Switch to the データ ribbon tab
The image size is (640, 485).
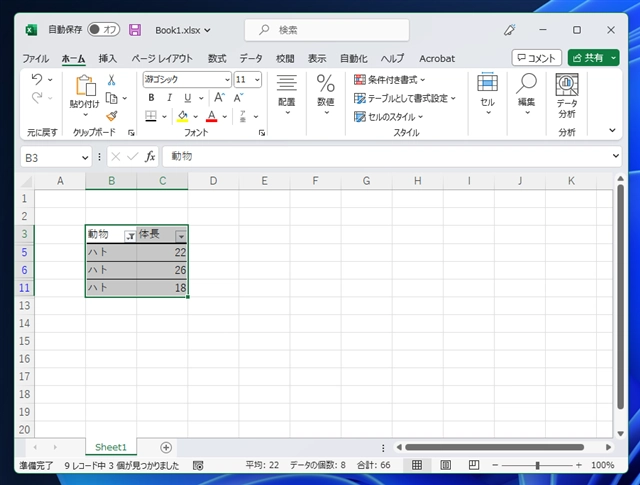[x=251, y=58]
